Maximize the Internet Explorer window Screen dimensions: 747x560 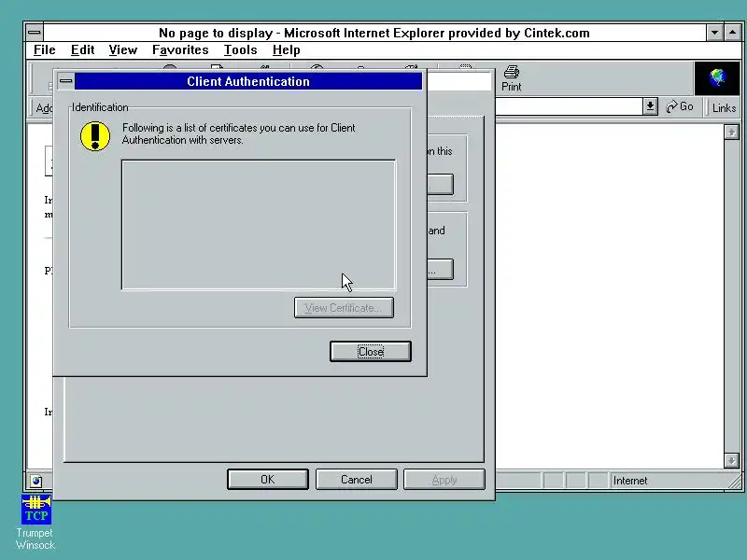coord(732,33)
